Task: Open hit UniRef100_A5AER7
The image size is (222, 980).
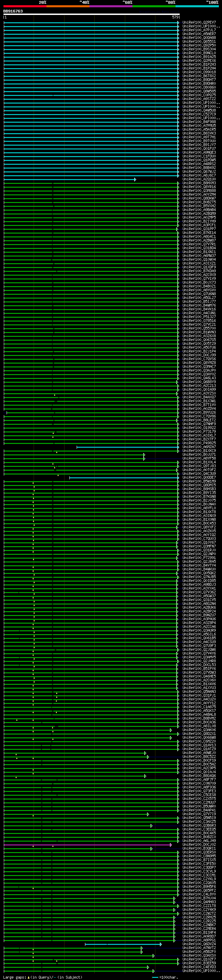Action: [x=199, y=34]
